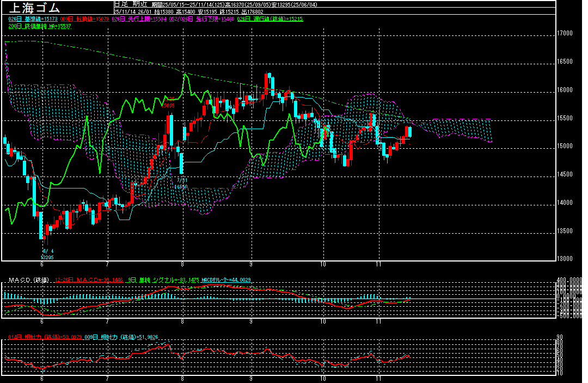Click the 7/31 14550 price annotation
The height and width of the screenshot is (383, 588).
coord(181,183)
